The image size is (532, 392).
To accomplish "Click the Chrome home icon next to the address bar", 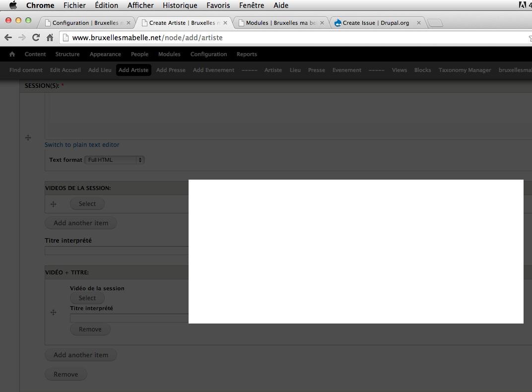I will pos(49,37).
